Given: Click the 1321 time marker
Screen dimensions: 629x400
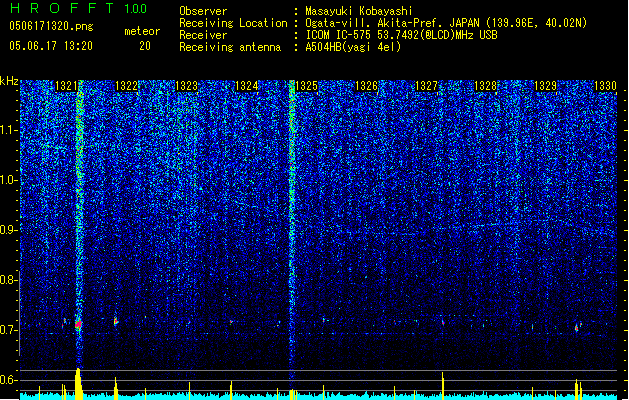Looking at the screenshot, I should (x=66, y=86).
